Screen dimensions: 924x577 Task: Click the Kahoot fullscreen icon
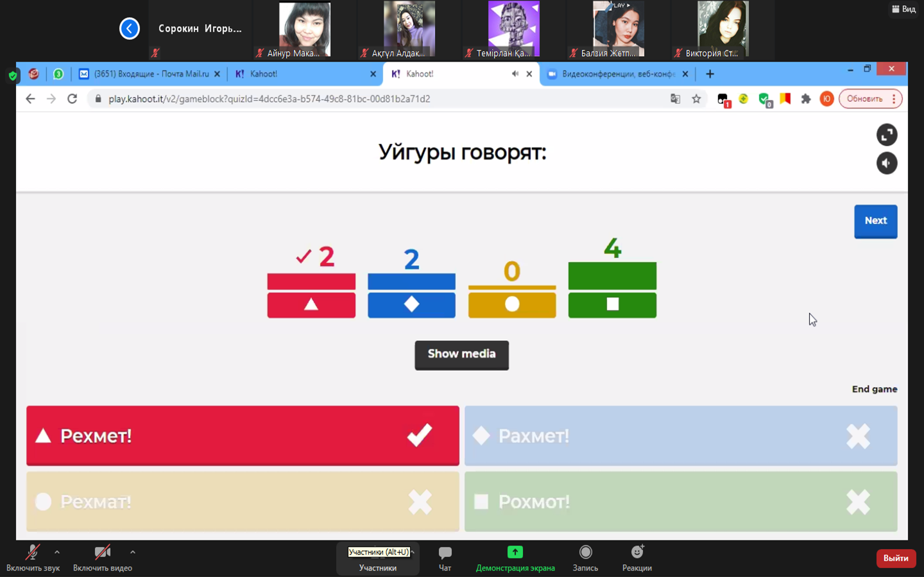click(886, 135)
